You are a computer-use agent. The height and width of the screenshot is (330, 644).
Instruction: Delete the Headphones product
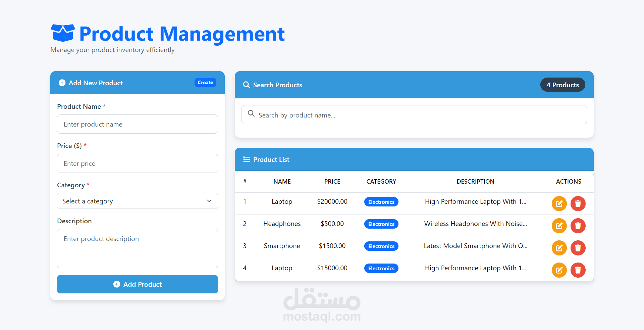(x=578, y=226)
